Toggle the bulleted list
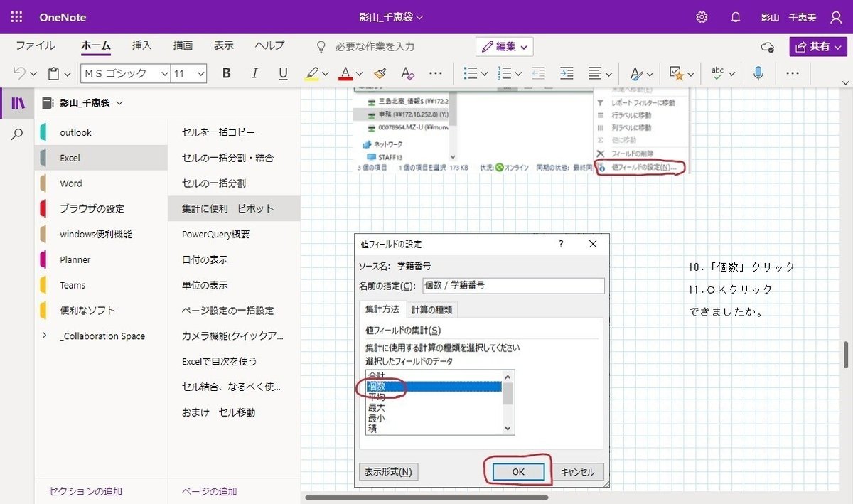Screen dimensions: 853x504 point(471,73)
